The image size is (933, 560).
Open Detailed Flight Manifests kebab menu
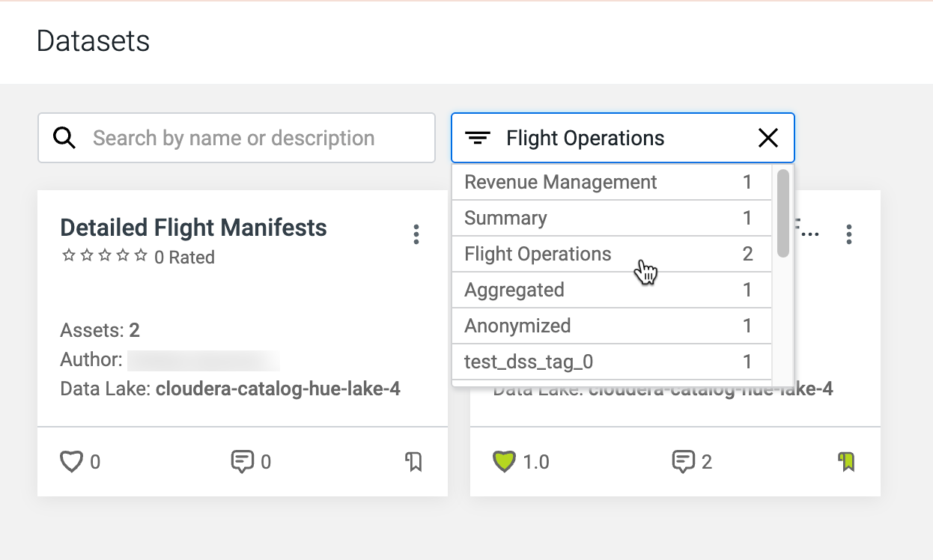pos(416,234)
